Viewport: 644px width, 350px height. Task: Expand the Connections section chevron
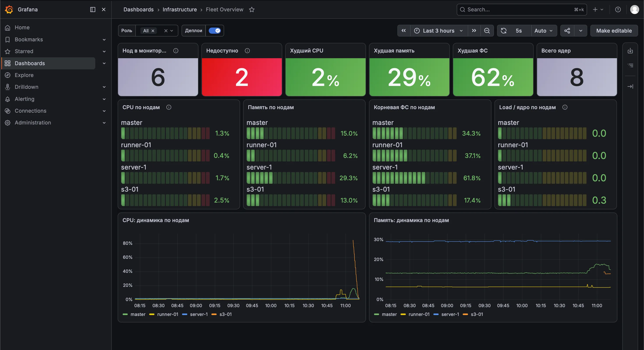point(104,111)
